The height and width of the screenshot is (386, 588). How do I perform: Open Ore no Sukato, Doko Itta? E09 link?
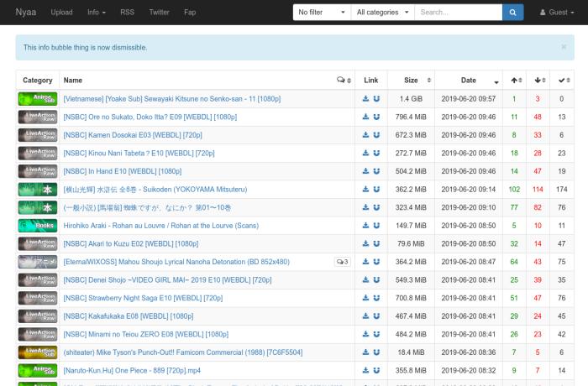[150, 117]
